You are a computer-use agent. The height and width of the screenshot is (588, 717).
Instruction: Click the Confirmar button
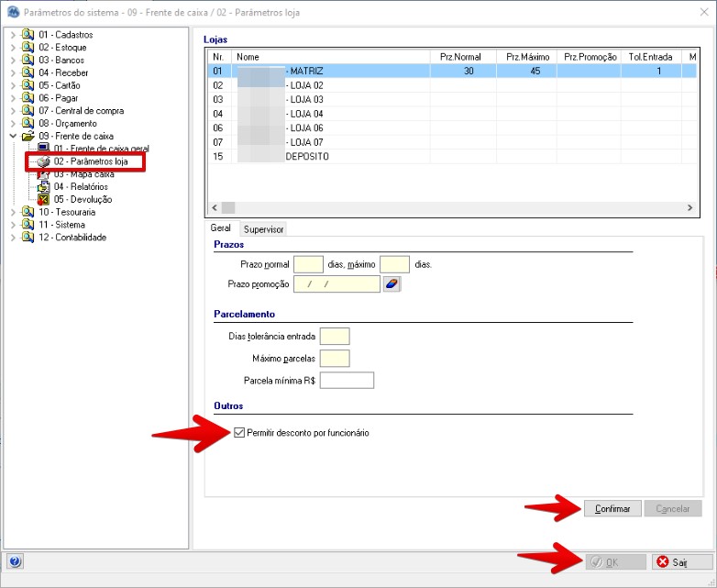(612, 508)
